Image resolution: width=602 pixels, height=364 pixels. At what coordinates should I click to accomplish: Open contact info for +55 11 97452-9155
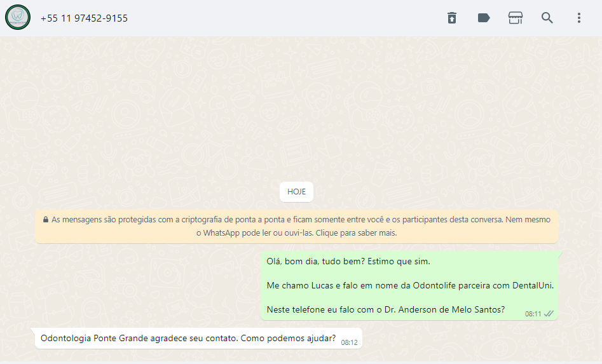[x=84, y=18]
